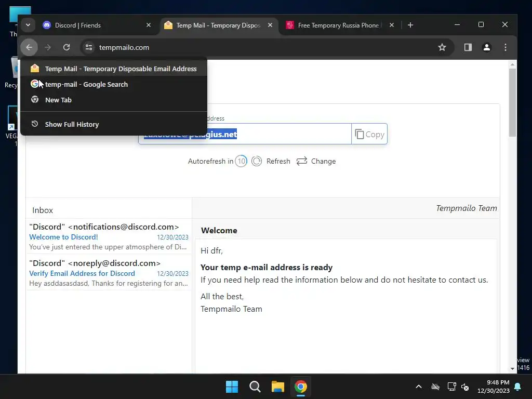Click the network status tray icon
The width and height of the screenshot is (532, 399).
[x=451, y=387]
